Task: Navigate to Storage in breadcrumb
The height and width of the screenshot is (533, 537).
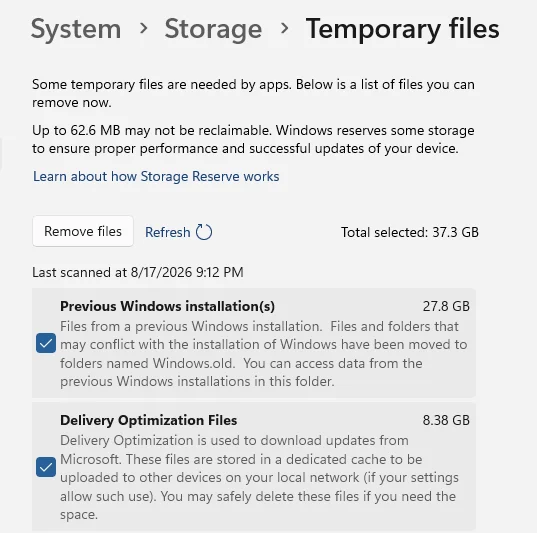Action: click(213, 29)
